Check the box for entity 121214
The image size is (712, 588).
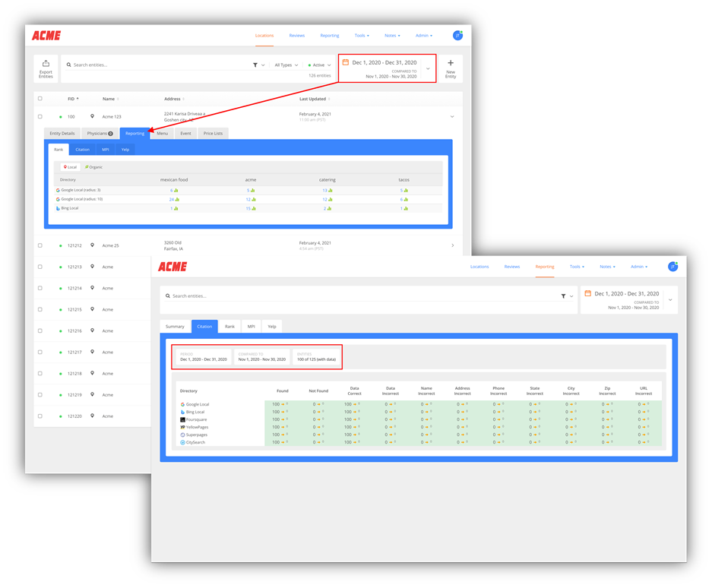[40, 289]
